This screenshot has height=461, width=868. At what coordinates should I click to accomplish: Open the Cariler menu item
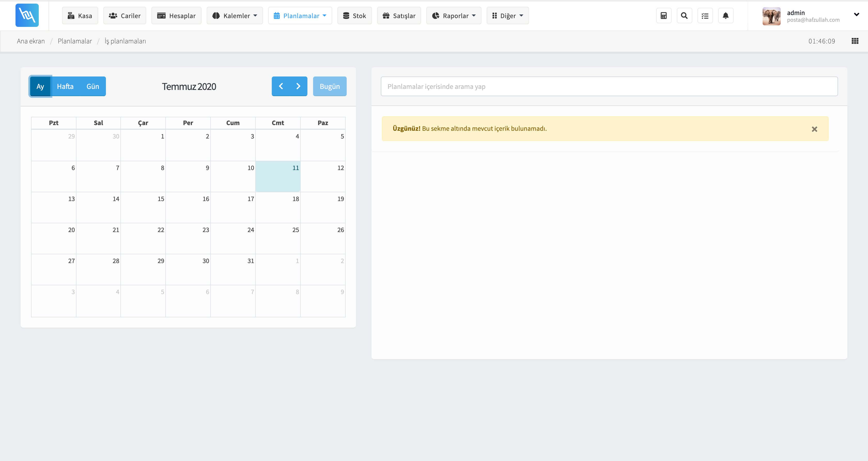coord(125,16)
